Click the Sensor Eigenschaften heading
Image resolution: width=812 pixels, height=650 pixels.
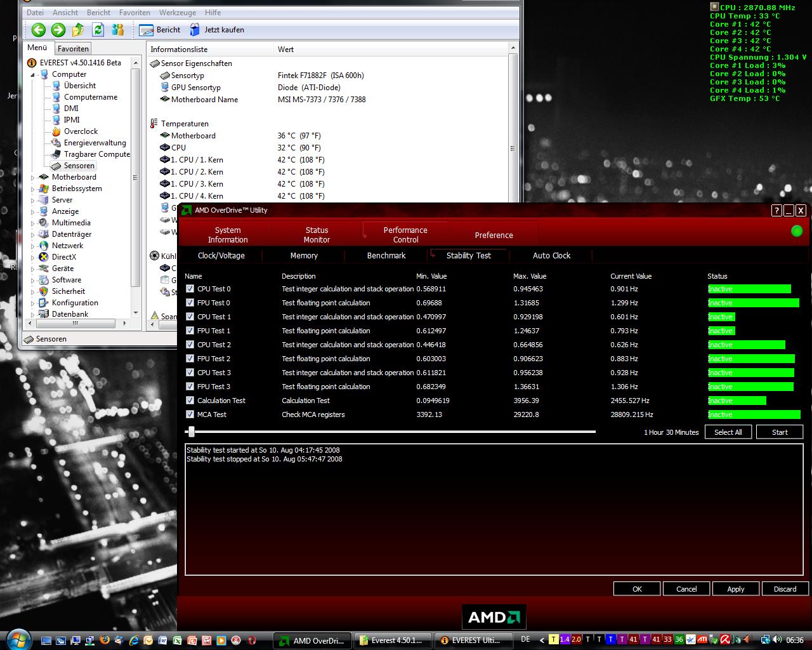190,63
